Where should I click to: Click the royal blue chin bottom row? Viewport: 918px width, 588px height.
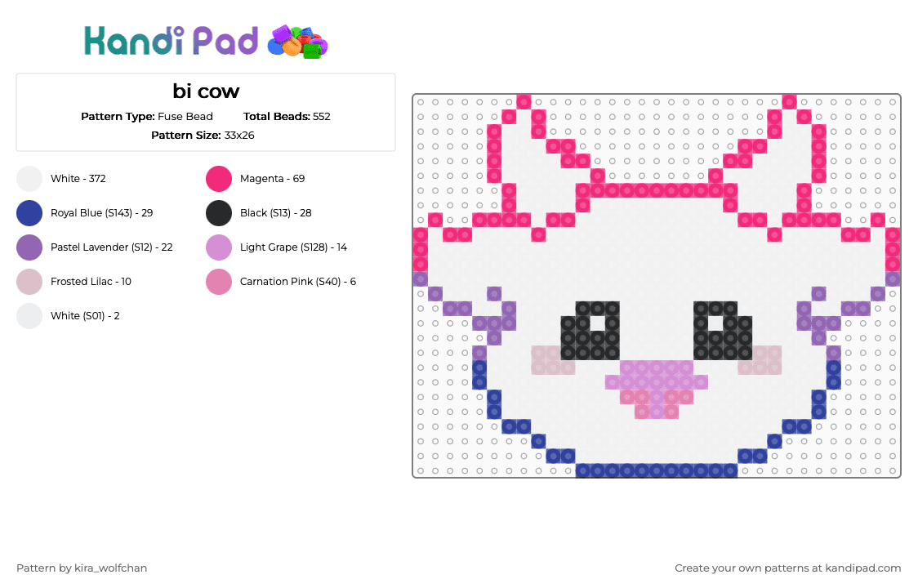pos(657,470)
